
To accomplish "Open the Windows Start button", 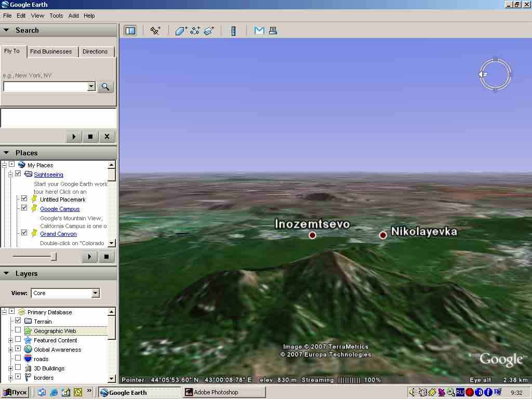I will pyautogui.click(x=15, y=392).
